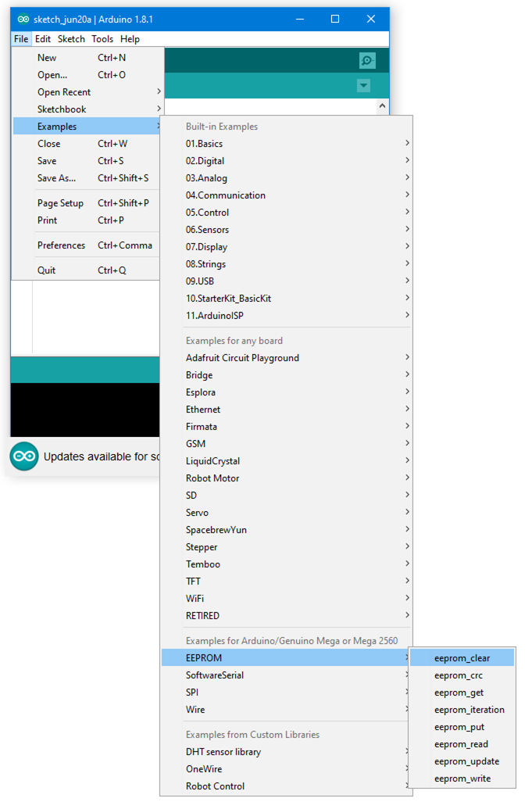Load the eeprom_iteration example sketch
This screenshot has width=532, height=809.
coord(462,710)
